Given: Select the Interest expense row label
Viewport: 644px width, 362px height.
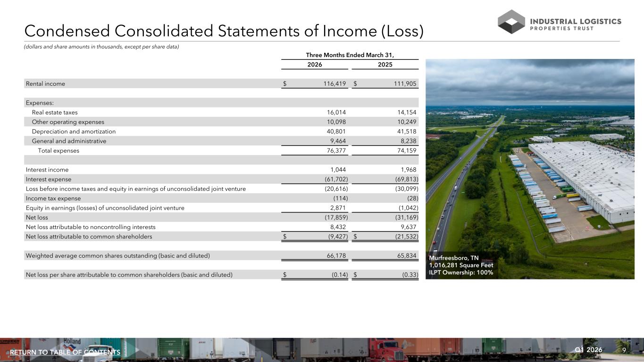Looking at the screenshot, I should click(x=49, y=180).
